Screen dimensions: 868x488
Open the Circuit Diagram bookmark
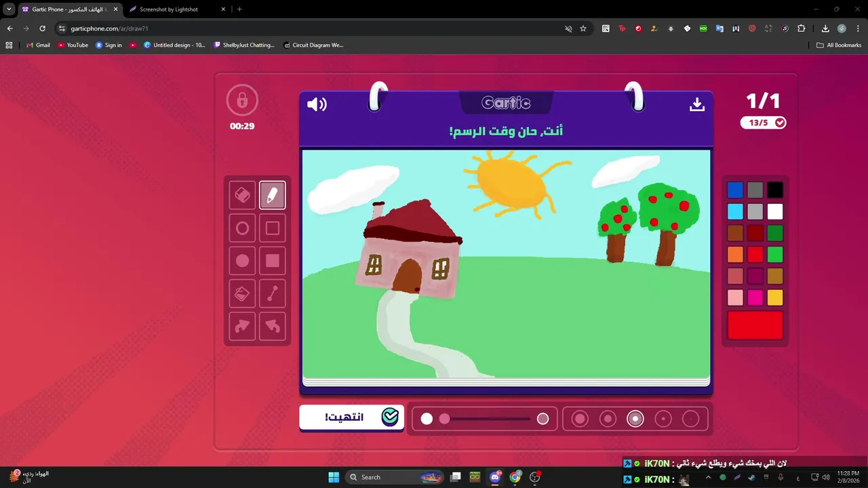(313, 45)
